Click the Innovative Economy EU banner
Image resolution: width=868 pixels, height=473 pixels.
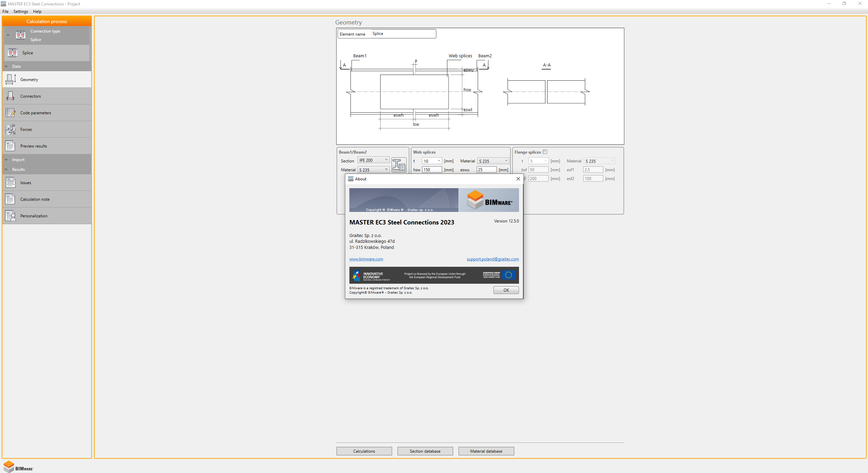(x=434, y=275)
